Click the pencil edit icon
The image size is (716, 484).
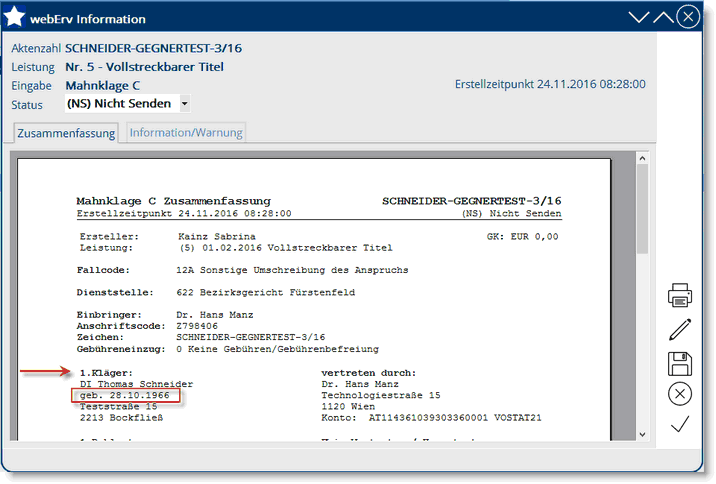tap(680, 329)
